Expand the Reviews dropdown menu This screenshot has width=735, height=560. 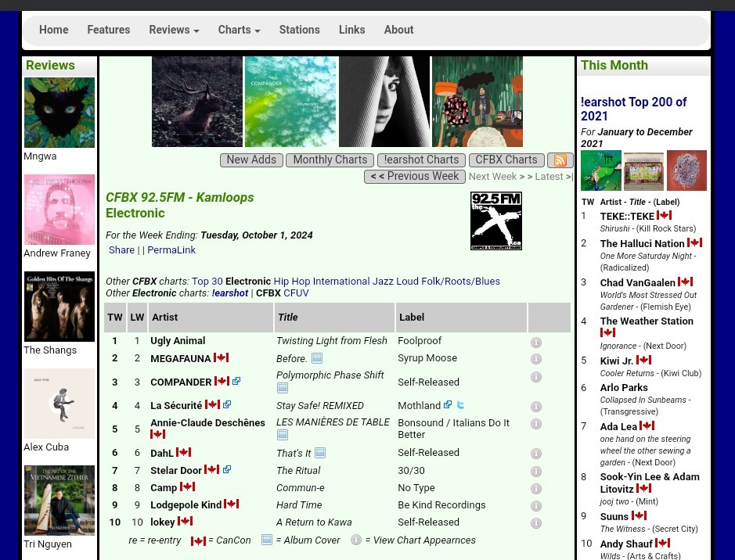(x=174, y=30)
